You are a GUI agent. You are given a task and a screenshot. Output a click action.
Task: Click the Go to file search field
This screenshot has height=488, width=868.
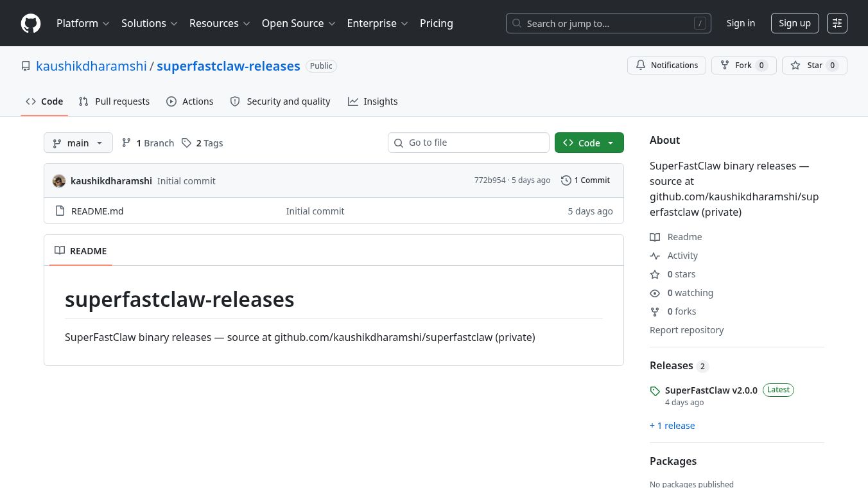pos(469,143)
